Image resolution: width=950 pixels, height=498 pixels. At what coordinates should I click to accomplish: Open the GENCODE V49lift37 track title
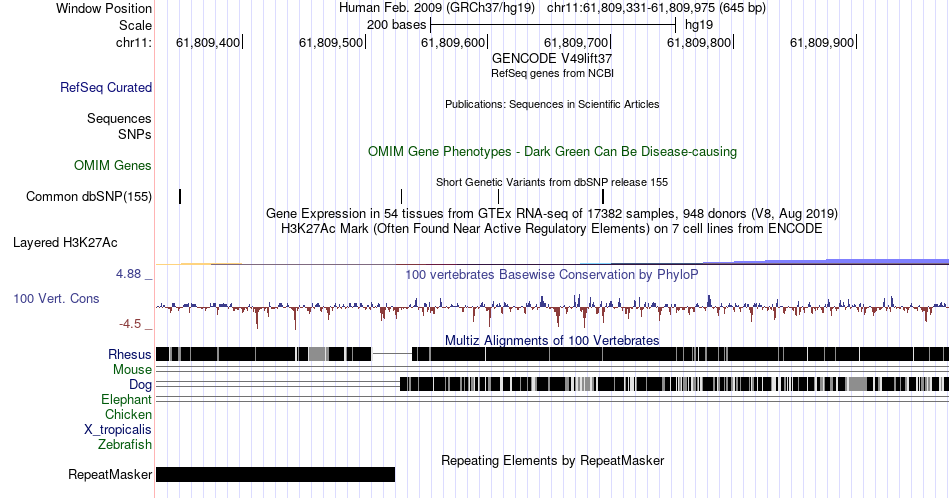point(552,58)
